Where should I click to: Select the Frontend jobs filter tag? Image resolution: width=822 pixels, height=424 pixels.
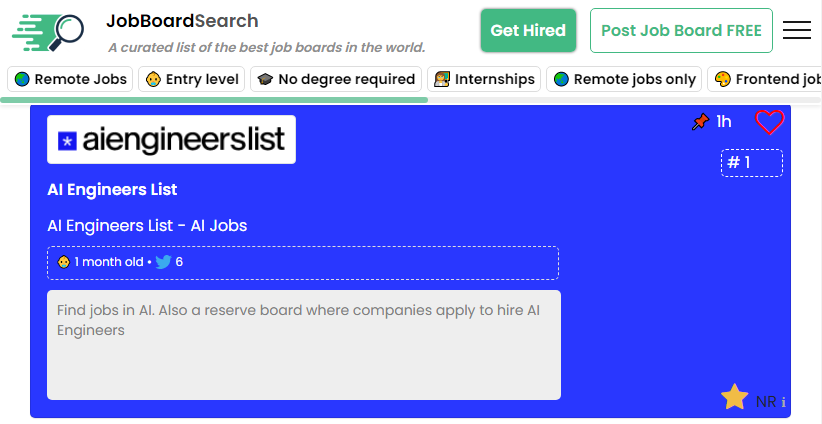767,79
